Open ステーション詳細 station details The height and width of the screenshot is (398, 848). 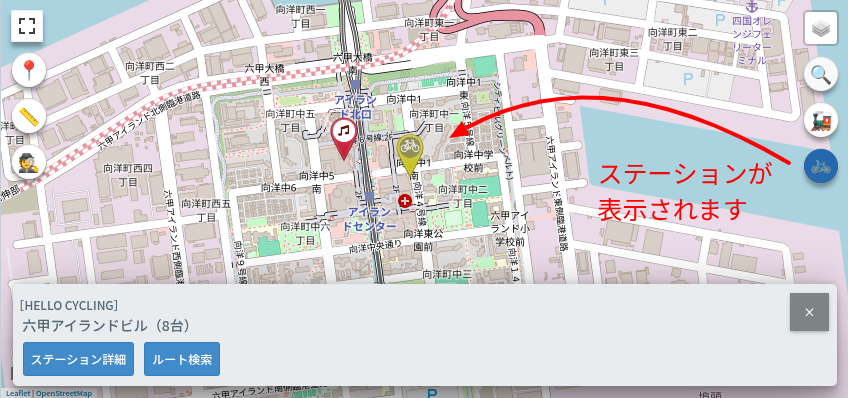(78, 359)
